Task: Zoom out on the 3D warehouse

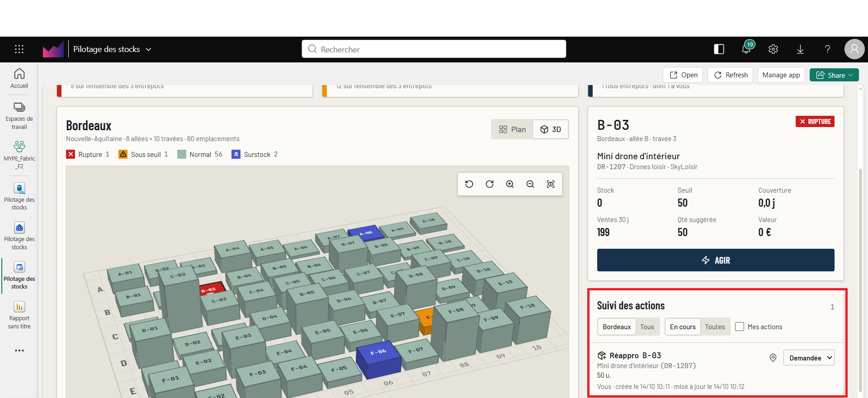Action: [x=530, y=184]
